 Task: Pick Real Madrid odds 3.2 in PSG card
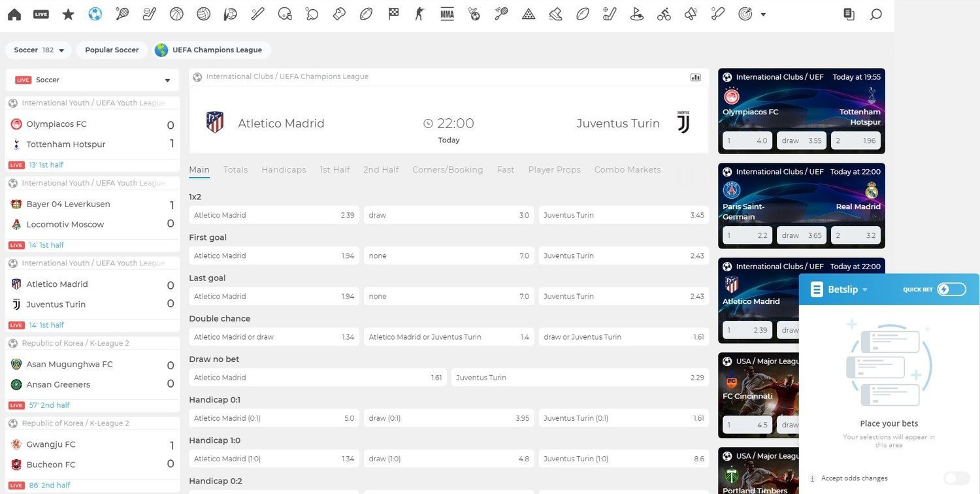[856, 235]
